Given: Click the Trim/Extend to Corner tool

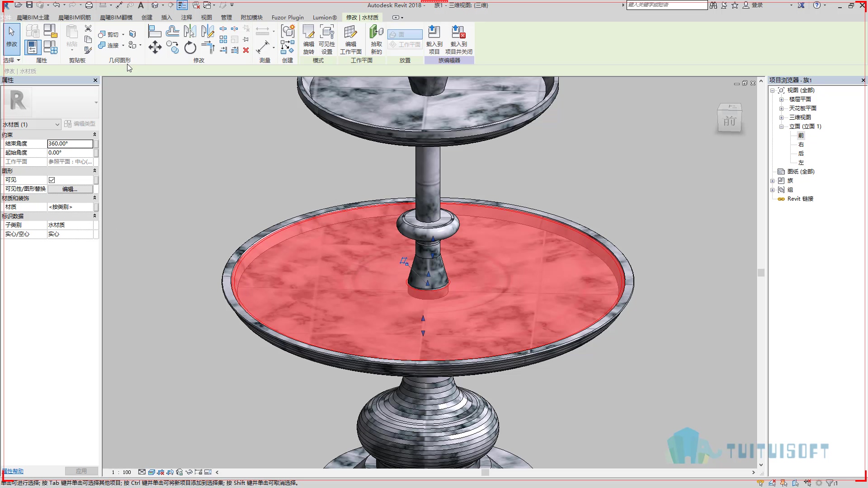Looking at the screenshot, I should 208,47.
